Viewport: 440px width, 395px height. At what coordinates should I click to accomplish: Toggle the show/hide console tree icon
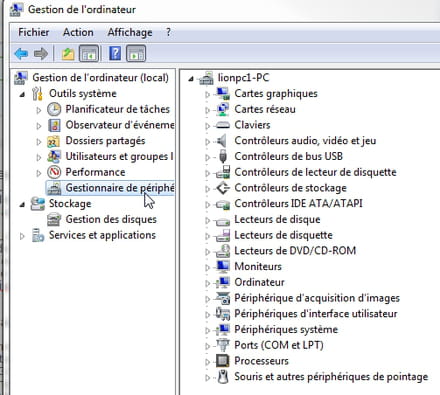pyautogui.click(x=89, y=53)
